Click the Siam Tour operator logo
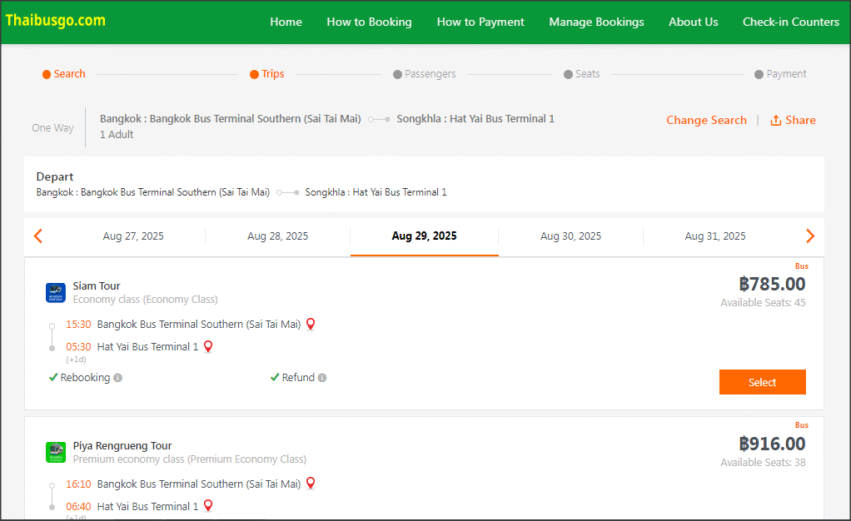851x521 pixels. point(55,292)
